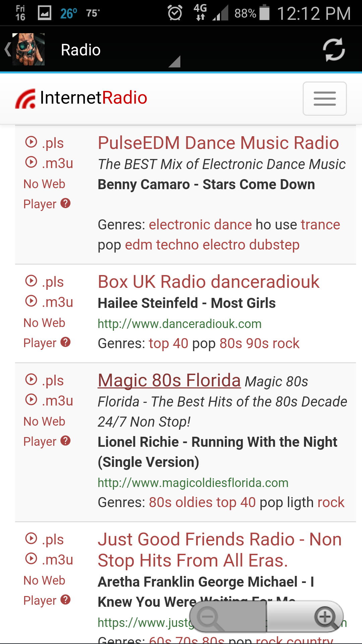Play PulseEDM .pls stream
This screenshot has height=644, width=362.
pos(45,143)
